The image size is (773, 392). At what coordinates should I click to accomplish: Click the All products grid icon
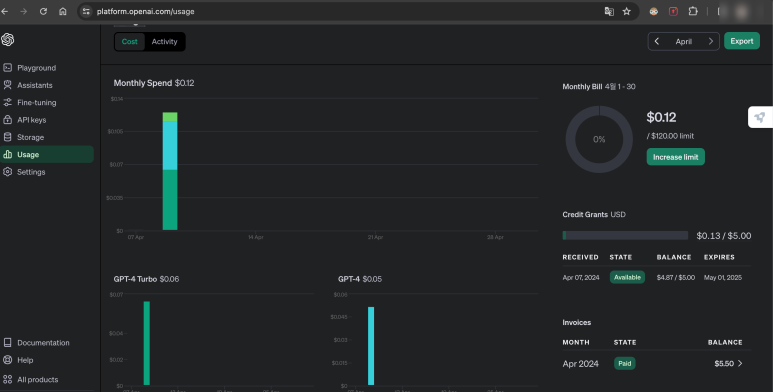coord(7,379)
